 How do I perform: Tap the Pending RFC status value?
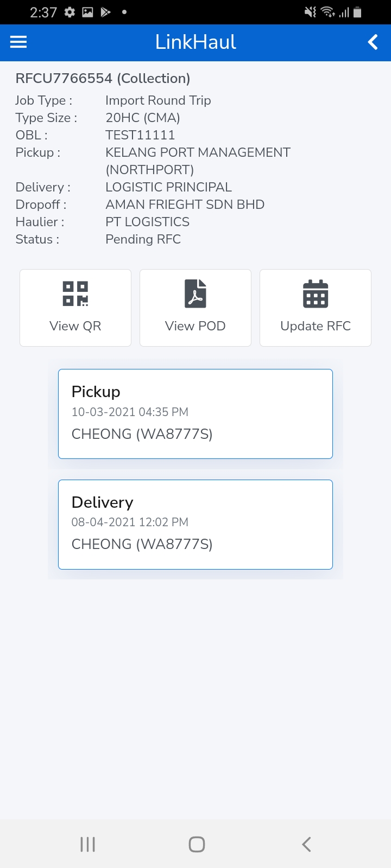pyautogui.click(x=143, y=239)
